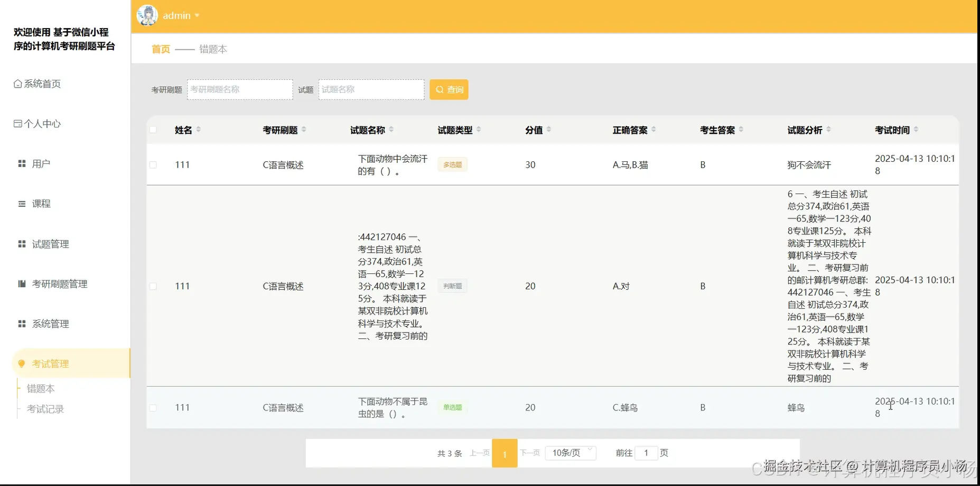Viewport: 980px width, 486px height.
Task: Toggle ascending sort on the 分值 column
Action: click(549, 126)
